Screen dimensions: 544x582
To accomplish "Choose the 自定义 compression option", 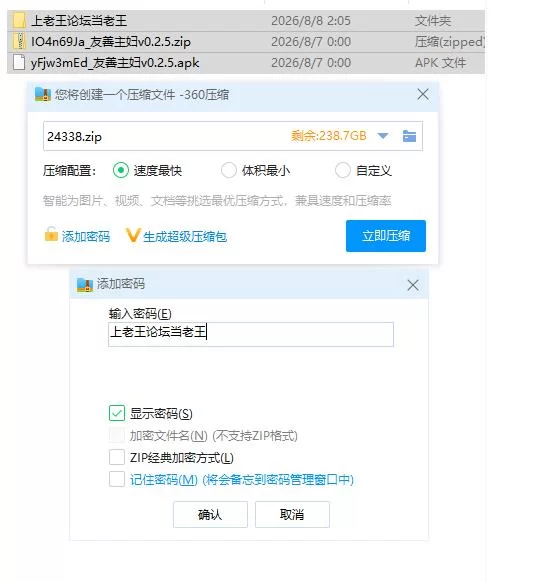I will pos(343,170).
